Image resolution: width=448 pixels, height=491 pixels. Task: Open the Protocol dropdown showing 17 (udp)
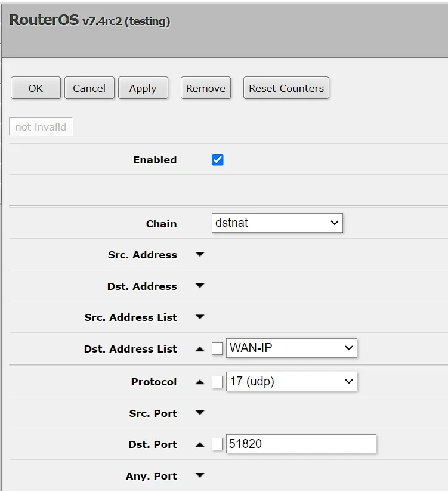click(291, 382)
